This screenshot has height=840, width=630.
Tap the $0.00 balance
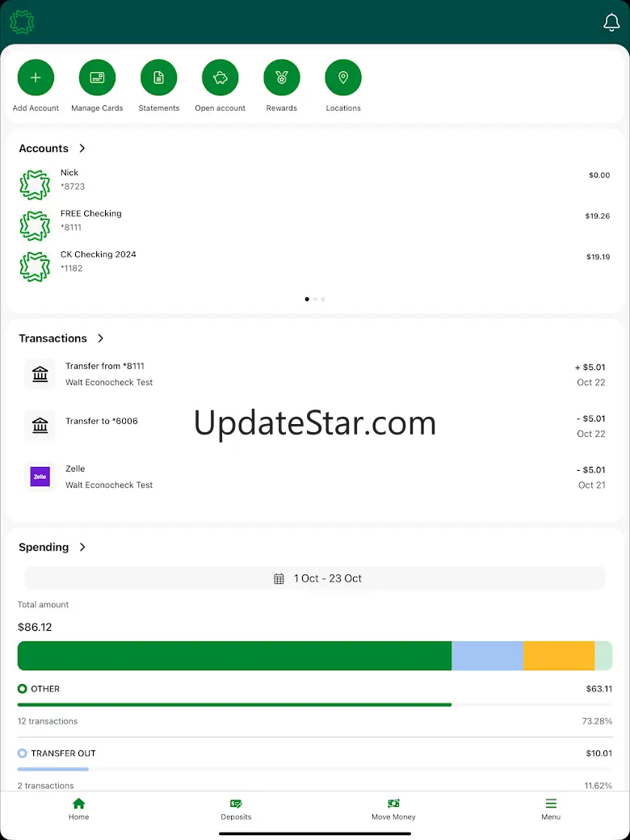tap(599, 175)
